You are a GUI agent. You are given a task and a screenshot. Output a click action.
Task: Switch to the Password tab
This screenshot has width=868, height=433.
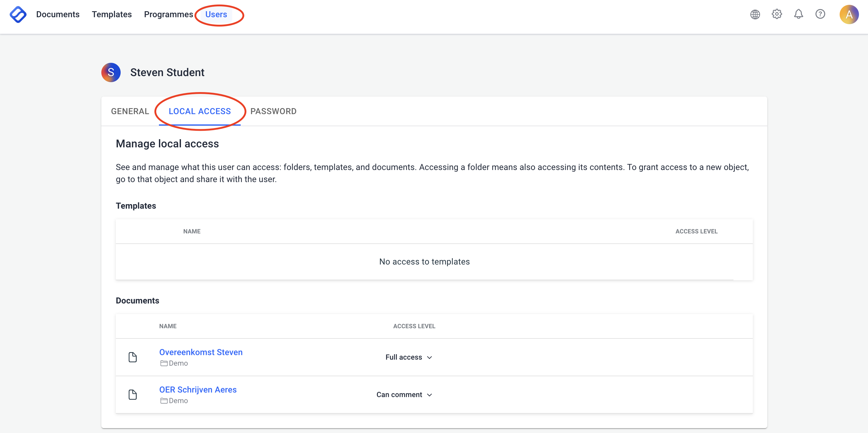(273, 111)
